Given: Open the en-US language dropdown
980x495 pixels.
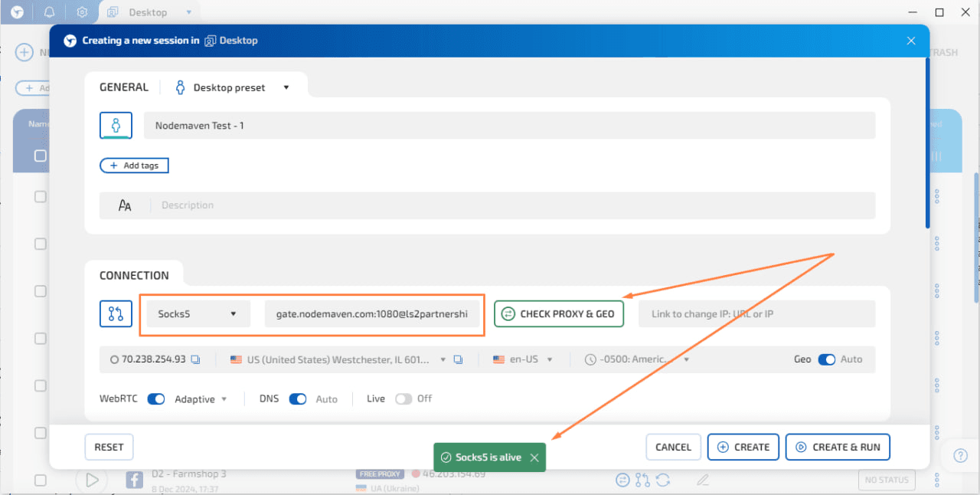Looking at the screenshot, I should pos(523,359).
